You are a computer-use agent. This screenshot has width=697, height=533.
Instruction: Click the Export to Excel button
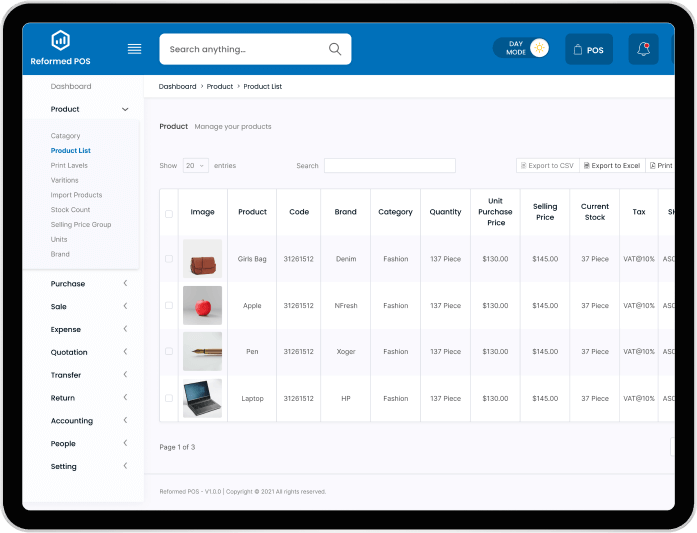[x=611, y=166]
